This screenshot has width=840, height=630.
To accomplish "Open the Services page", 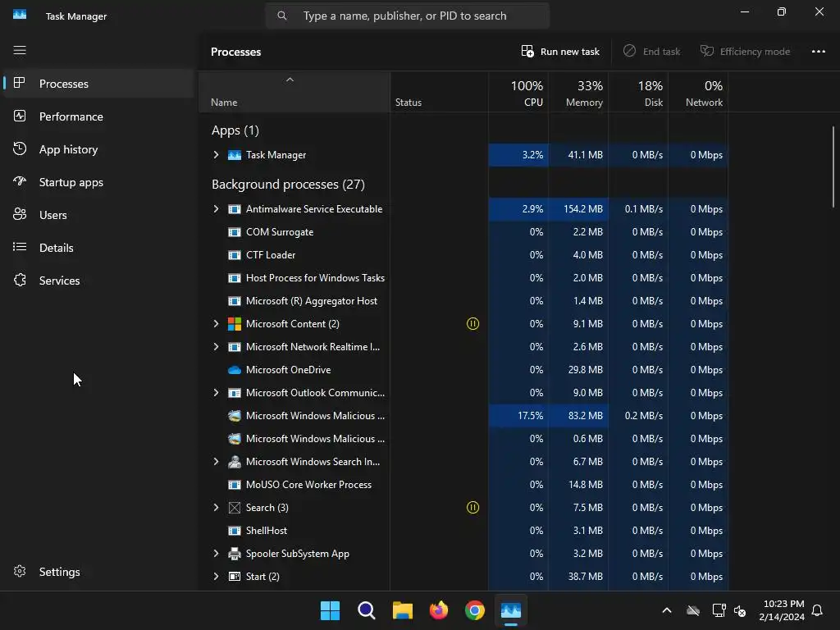I will point(98,281).
